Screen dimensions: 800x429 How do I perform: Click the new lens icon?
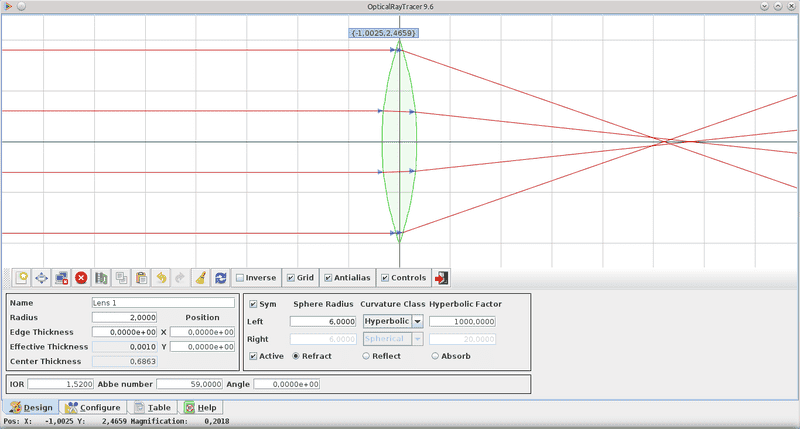(21, 278)
